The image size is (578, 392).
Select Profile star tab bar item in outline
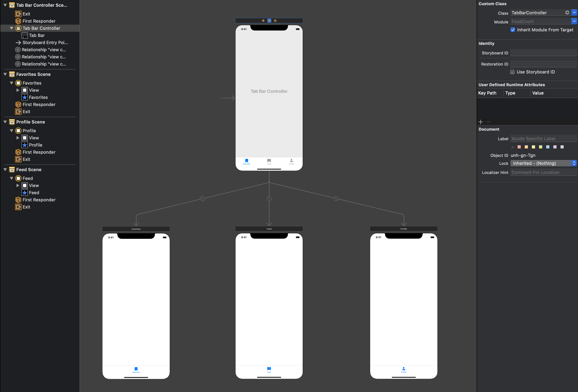click(32, 145)
